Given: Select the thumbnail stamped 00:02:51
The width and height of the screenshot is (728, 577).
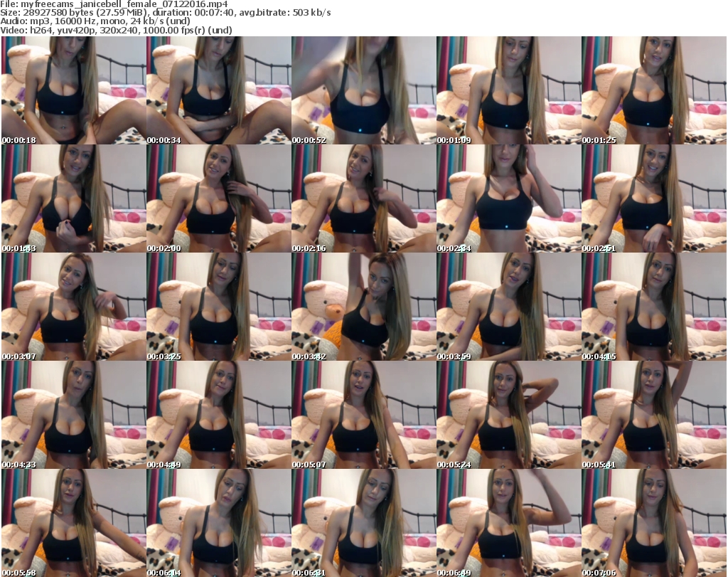Looking at the screenshot, I should point(654,198).
